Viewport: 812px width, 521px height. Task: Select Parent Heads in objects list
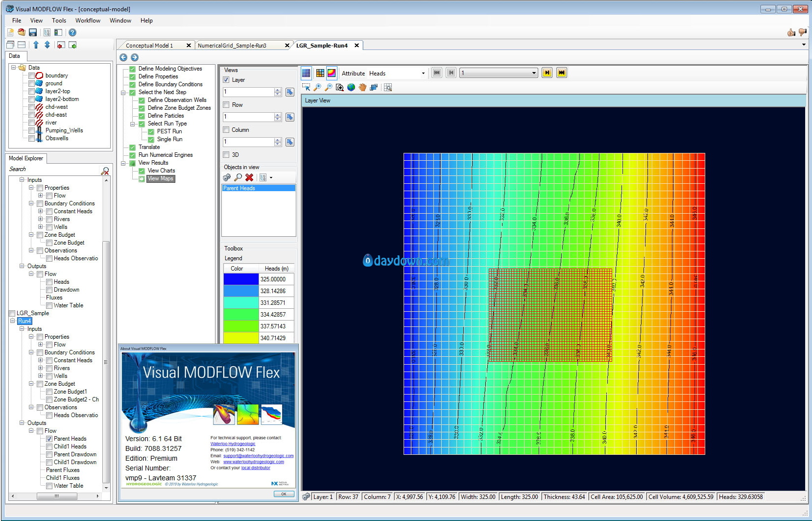click(259, 188)
